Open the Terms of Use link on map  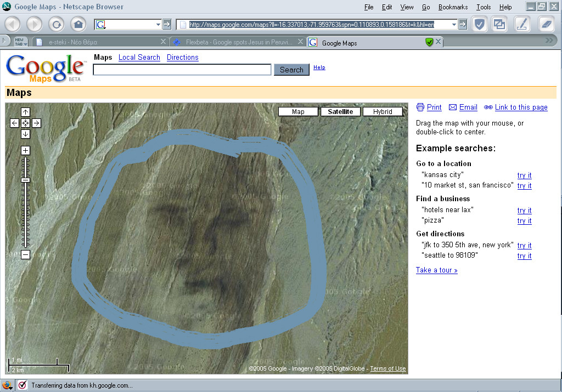pos(388,368)
